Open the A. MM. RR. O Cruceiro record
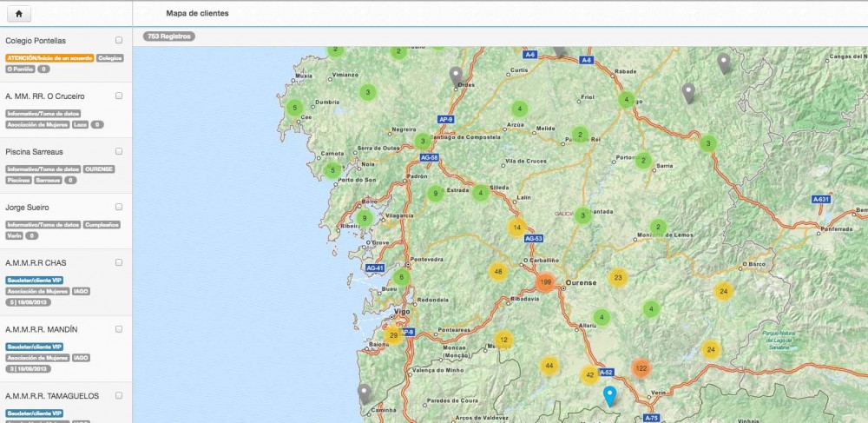 [x=40, y=96]
